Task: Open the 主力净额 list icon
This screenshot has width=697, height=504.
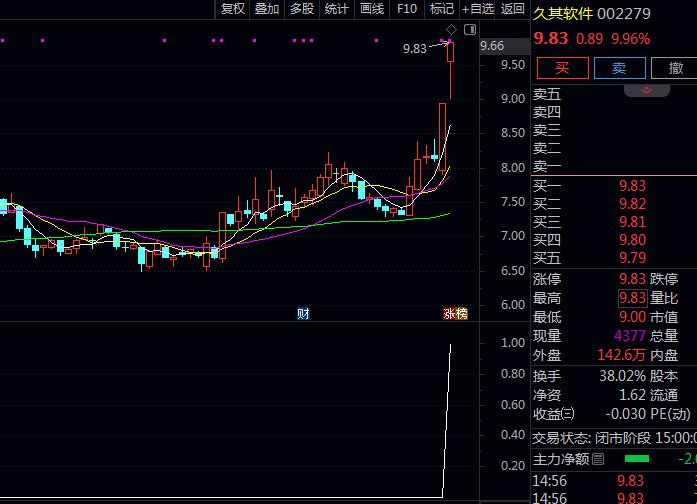Action: (598, 459)
